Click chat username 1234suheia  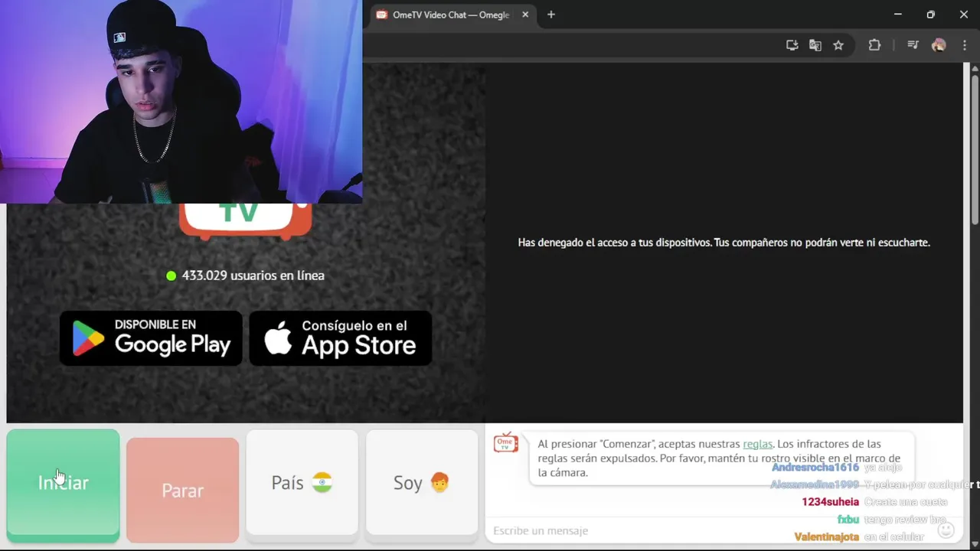(830, 502)
